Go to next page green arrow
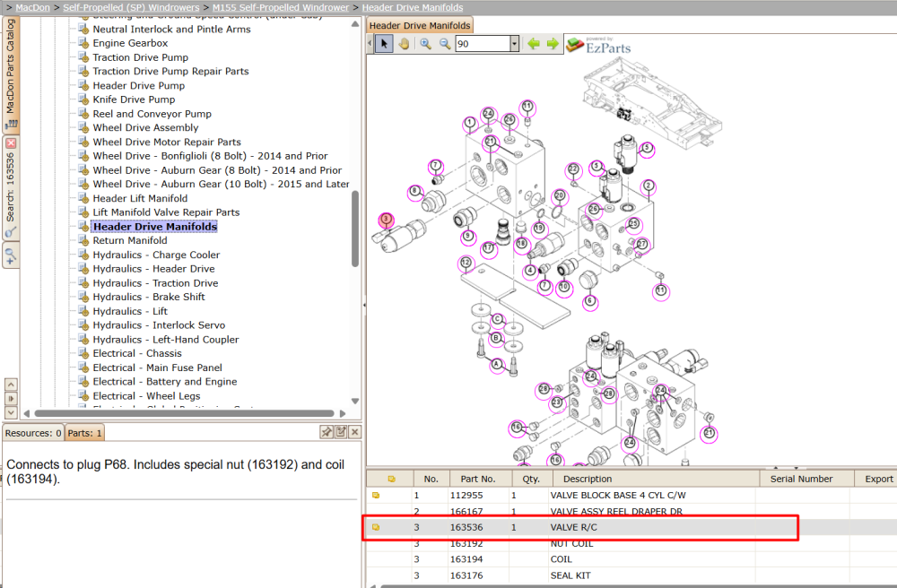Image resolution: width=897 pixels, height=588 pixels. (x=553, y=44)
